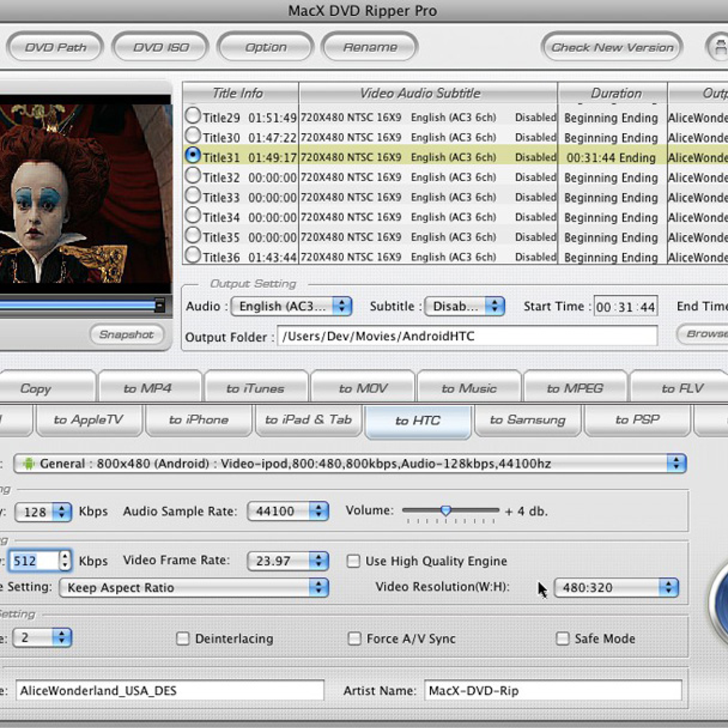
Task: Tick the Force A/V Sync checkbox
Action: (x=354, y=638)
